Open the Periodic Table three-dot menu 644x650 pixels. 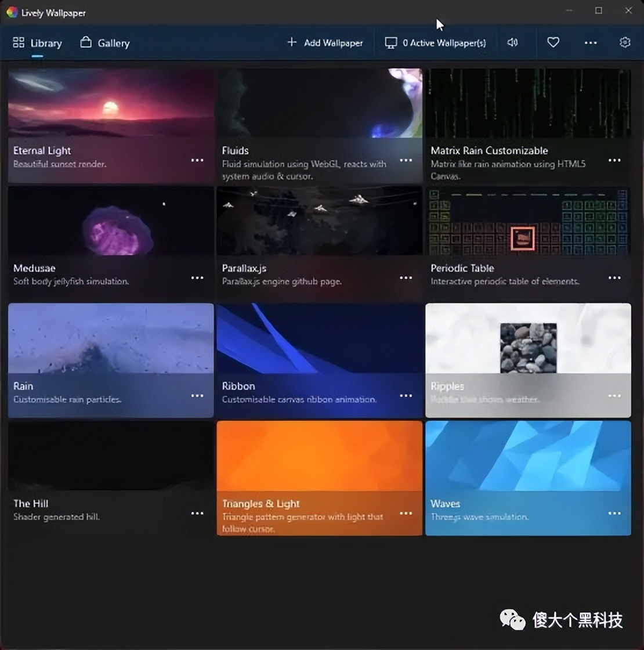[x=614, y=278]
